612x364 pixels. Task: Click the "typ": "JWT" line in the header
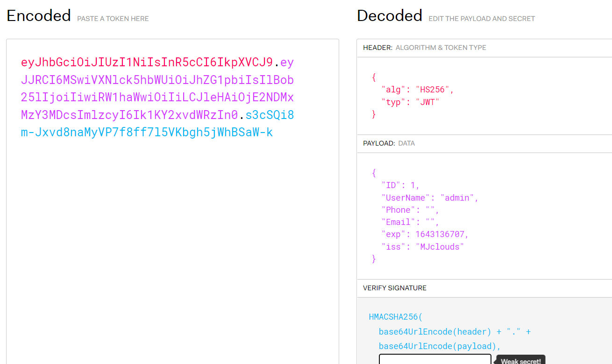(x=410, y=102)
